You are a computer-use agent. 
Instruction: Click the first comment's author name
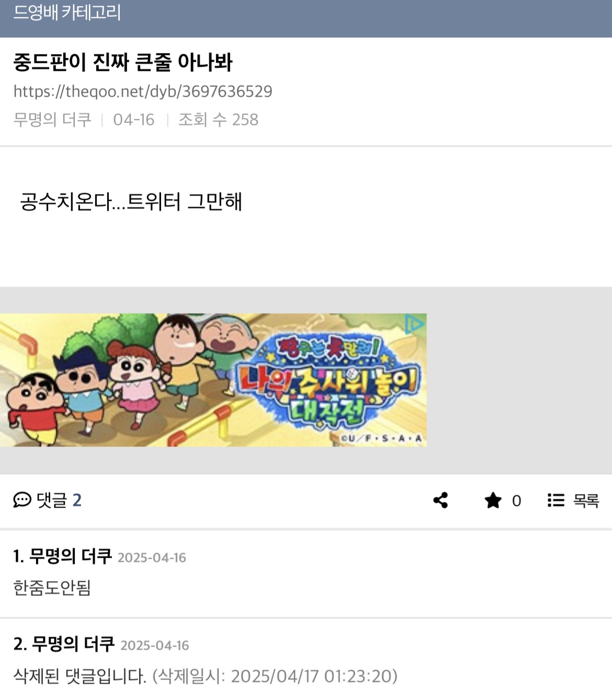click(x=71, y=556)
